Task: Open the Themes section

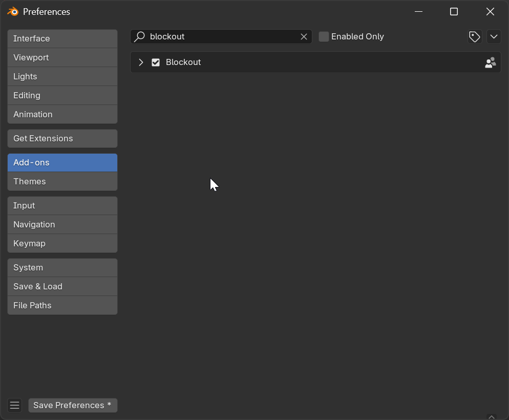Action: tap(62, 182)
